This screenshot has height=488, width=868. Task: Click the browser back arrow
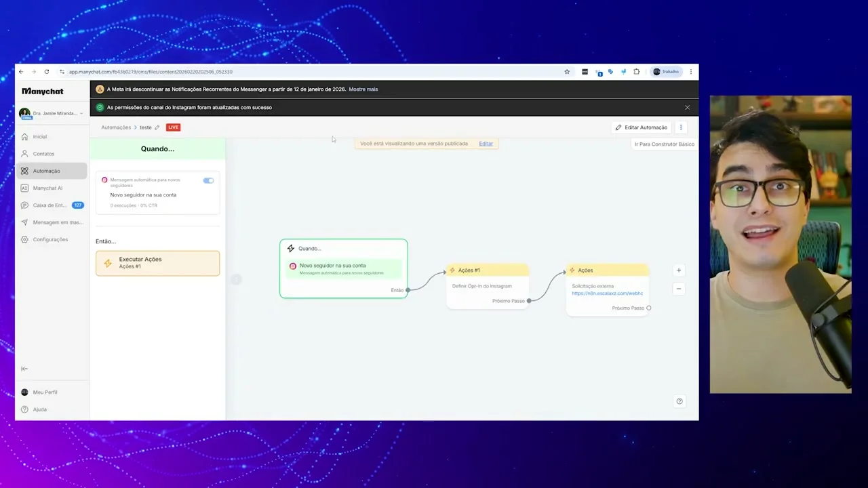pos(21,72)
